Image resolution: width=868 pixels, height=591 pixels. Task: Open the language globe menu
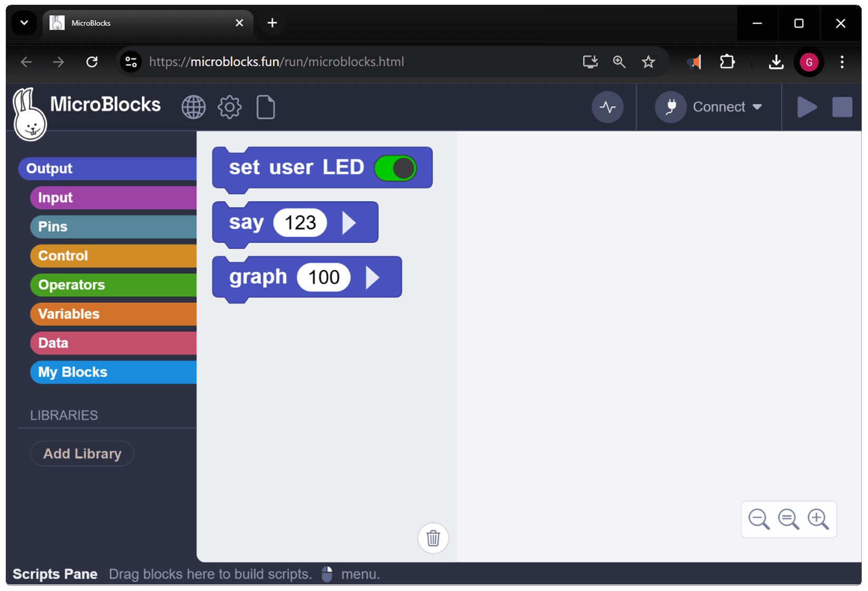tap(193, 107)
